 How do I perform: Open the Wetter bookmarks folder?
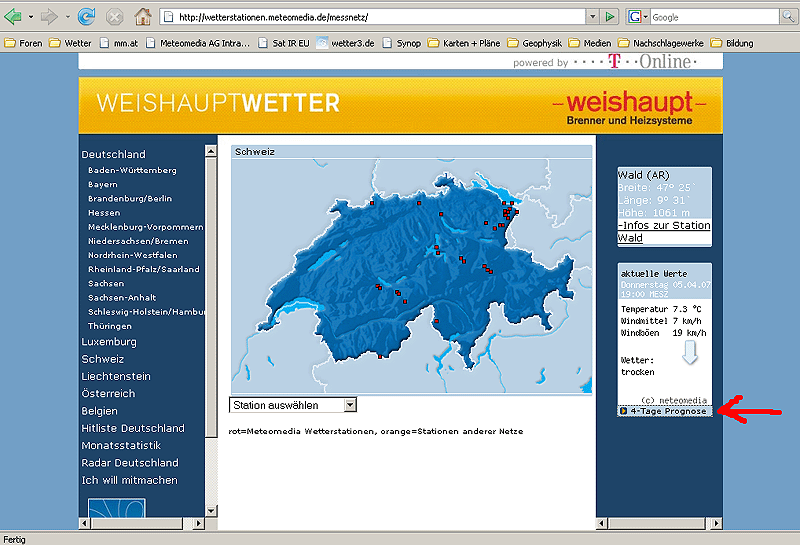pos(70,43)
